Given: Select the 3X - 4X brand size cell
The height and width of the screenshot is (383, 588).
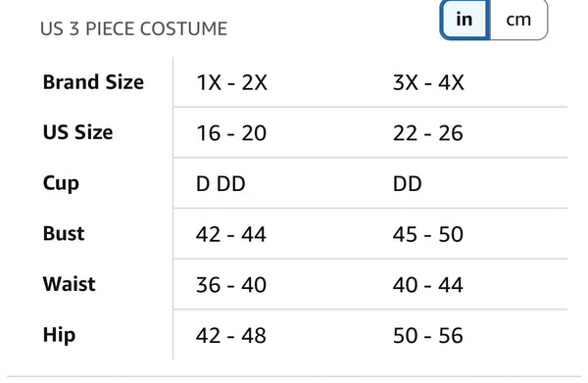Looking at the screenshot, I should click(x=428, y=82).
